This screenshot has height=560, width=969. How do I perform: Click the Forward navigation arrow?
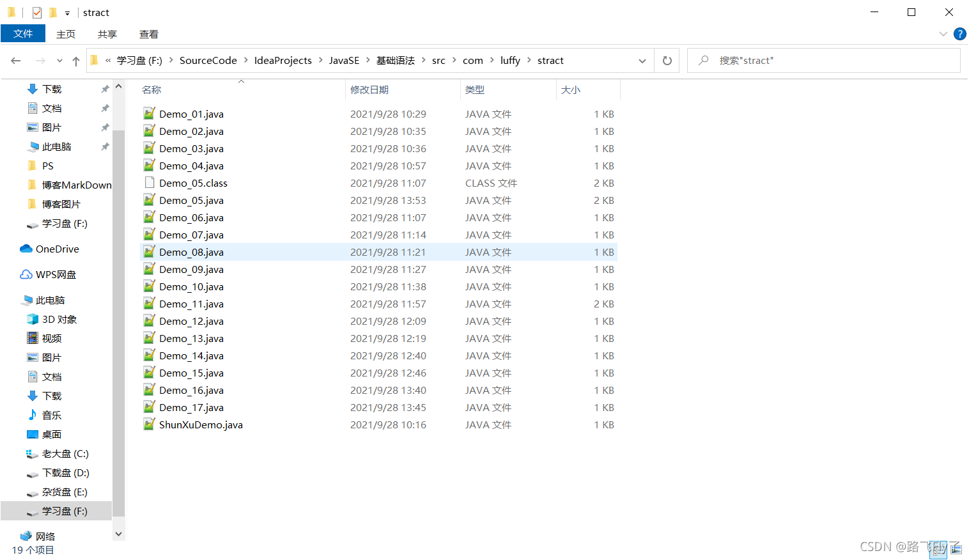click(40, 61)
